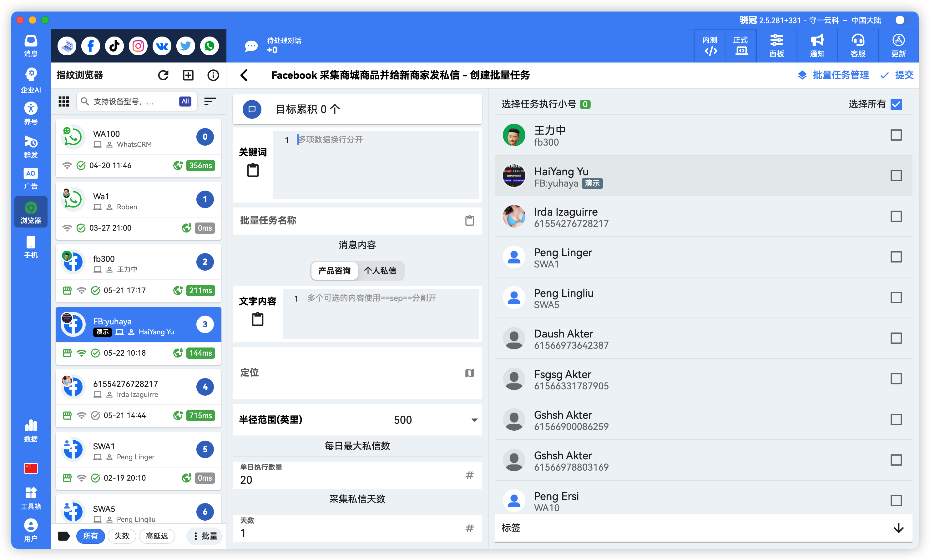Screen dimensions: 930x560
Task: Refresh the fingerprint browser list
Action: pyautogui.click(x=163, y=75)
